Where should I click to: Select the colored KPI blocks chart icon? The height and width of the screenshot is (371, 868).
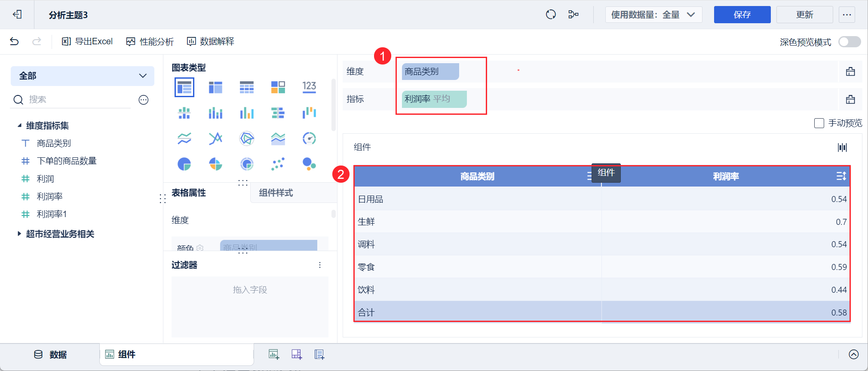coord(278,87)
